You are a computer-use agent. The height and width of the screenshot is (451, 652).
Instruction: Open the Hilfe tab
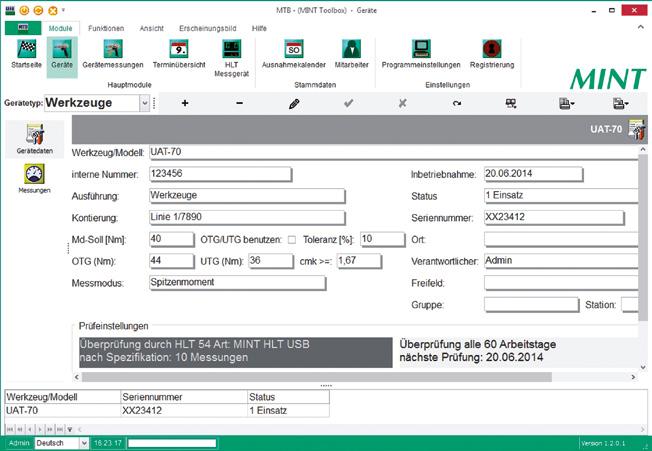(x=259, y=28)
